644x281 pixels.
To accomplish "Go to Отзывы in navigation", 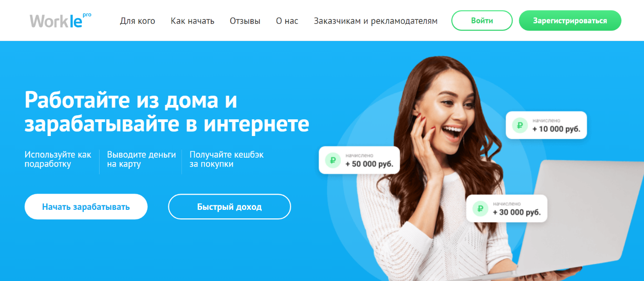I will [x=245, y=21].
